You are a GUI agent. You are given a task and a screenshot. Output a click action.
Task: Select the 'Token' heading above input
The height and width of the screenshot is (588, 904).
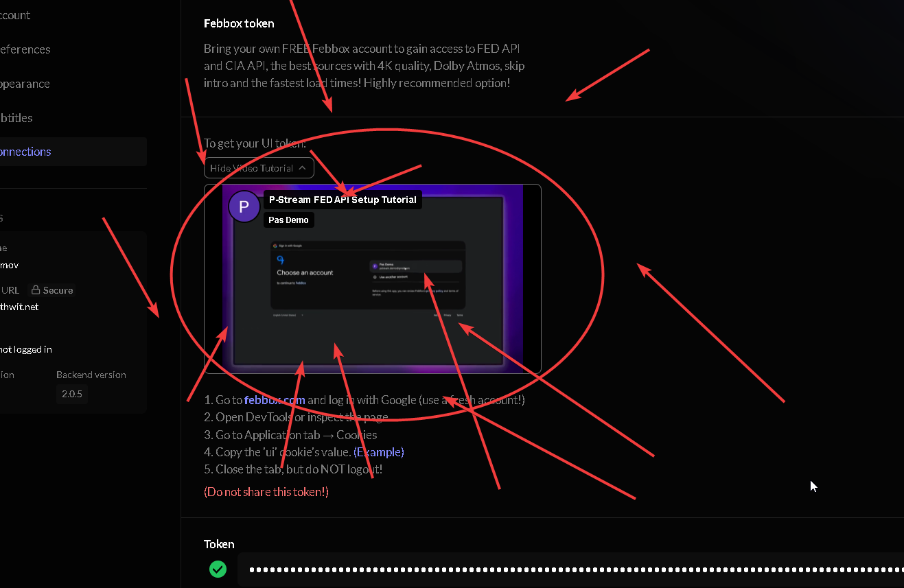tap(219, 544)
